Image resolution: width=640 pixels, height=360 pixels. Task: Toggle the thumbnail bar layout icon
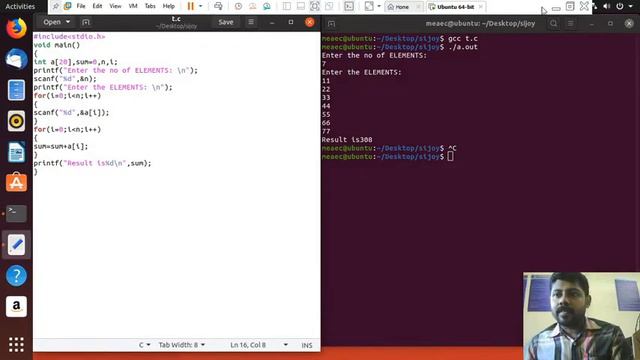pos(301,6)
